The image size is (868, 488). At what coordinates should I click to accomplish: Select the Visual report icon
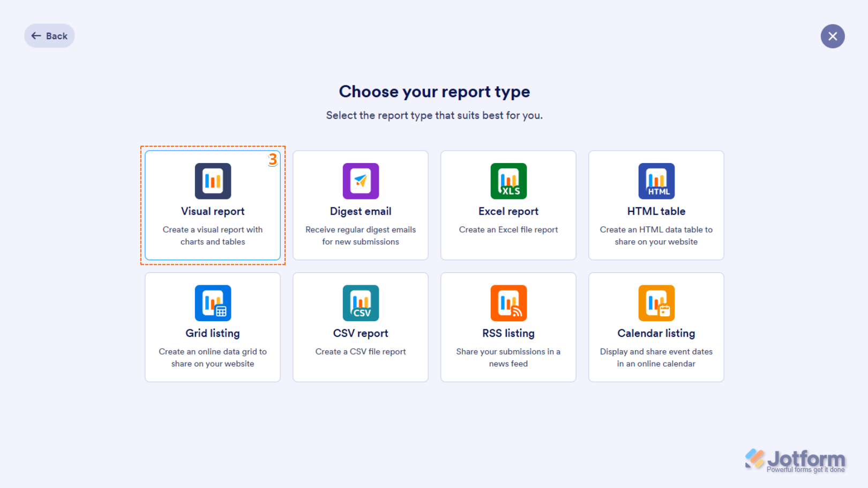pos(213,181)
